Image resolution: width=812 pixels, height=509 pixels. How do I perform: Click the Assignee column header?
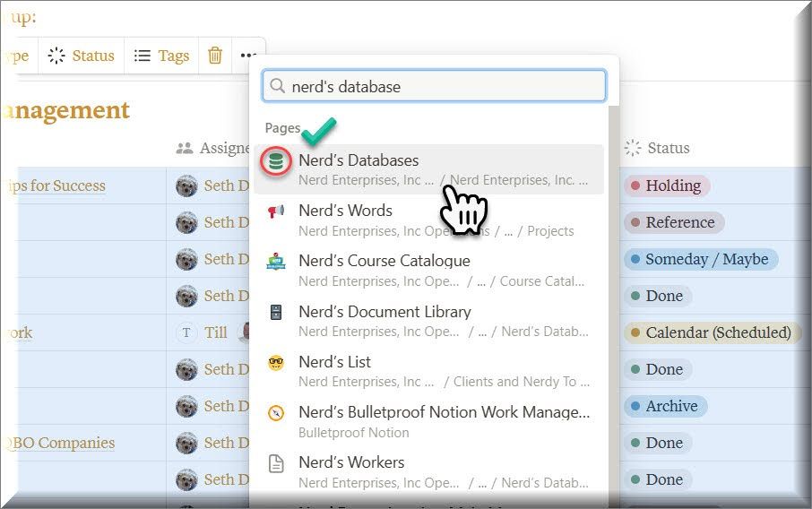pyautogui.click(x=212, y=148)
